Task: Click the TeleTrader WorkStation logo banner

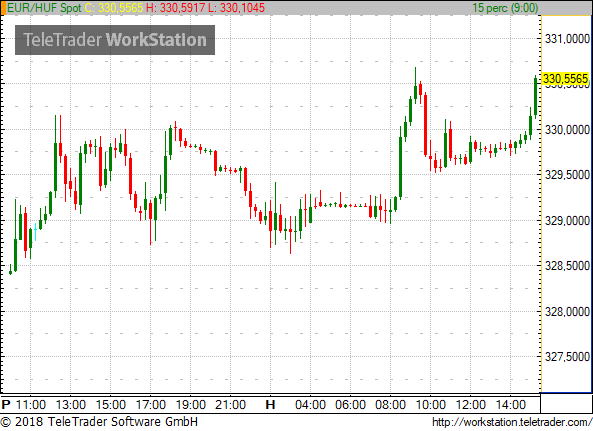Action: 115,40
